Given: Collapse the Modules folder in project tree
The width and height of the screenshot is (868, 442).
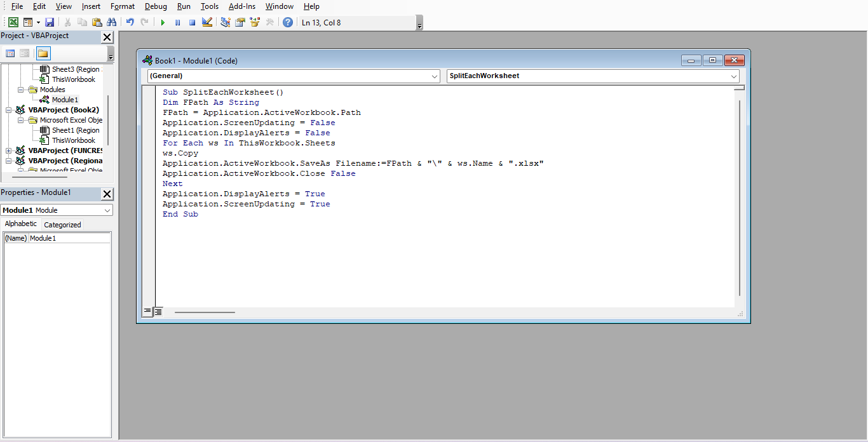Looking at the screenshot, I should point(21,90).
